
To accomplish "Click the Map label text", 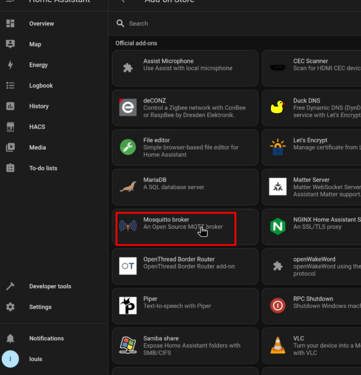I will pyautogui.click(x=35, y=44).
